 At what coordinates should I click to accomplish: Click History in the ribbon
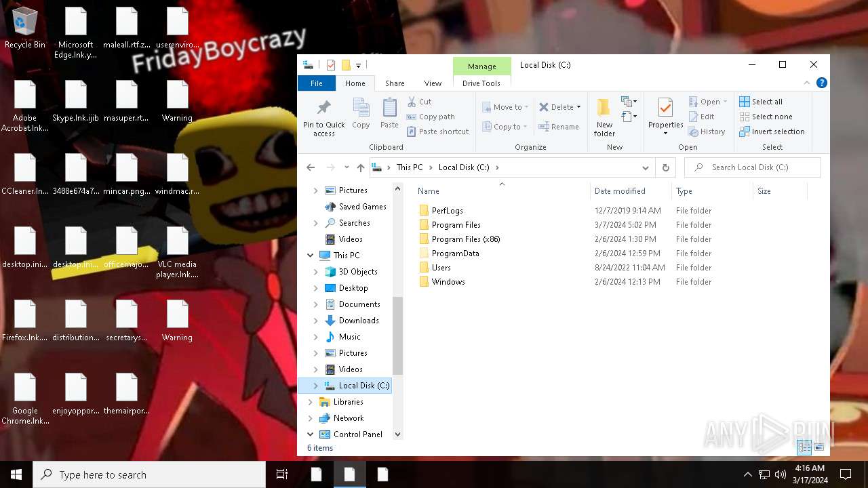[x=707, y=131]
